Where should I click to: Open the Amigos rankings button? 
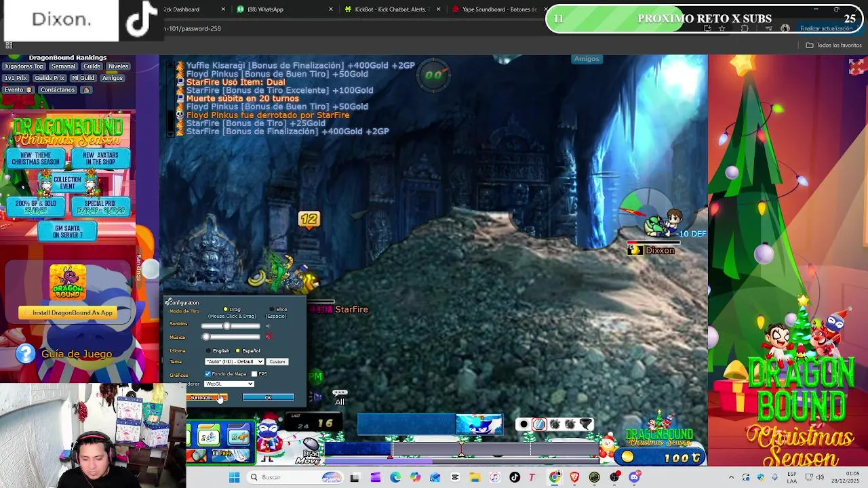point(113,78)
